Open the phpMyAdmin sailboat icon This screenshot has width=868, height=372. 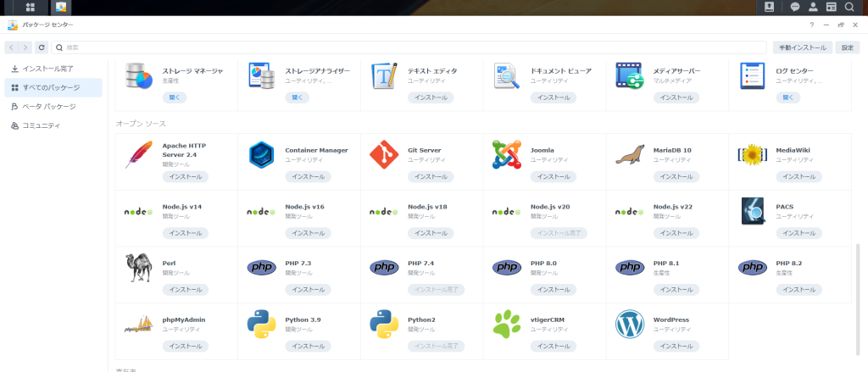click(138, 325)
